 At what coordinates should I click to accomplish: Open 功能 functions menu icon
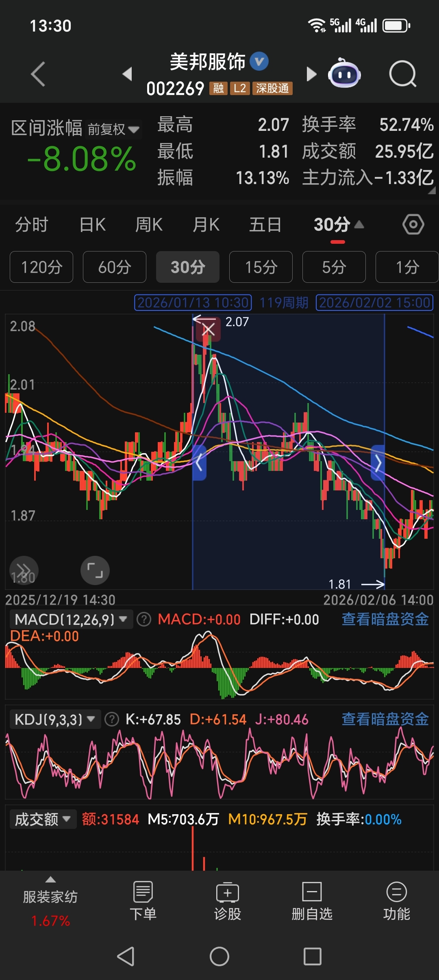pyautogui.click(x=397, y=901)
